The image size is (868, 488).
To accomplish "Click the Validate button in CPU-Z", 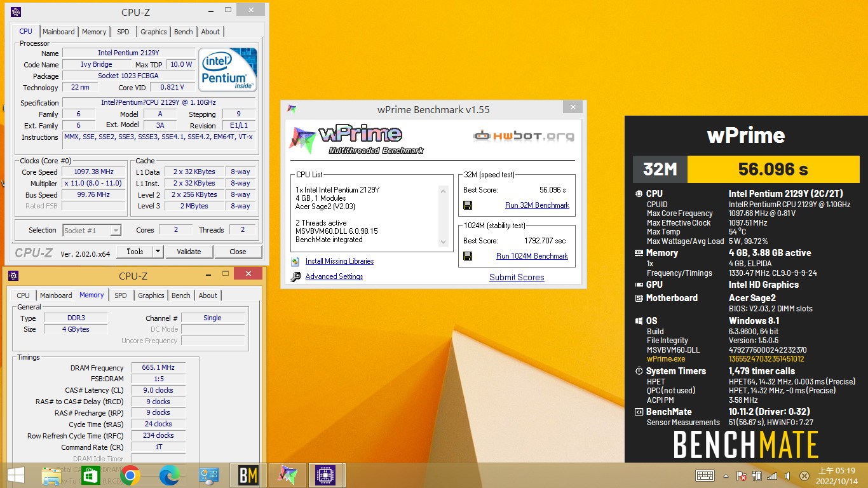I will coord(189,252).
